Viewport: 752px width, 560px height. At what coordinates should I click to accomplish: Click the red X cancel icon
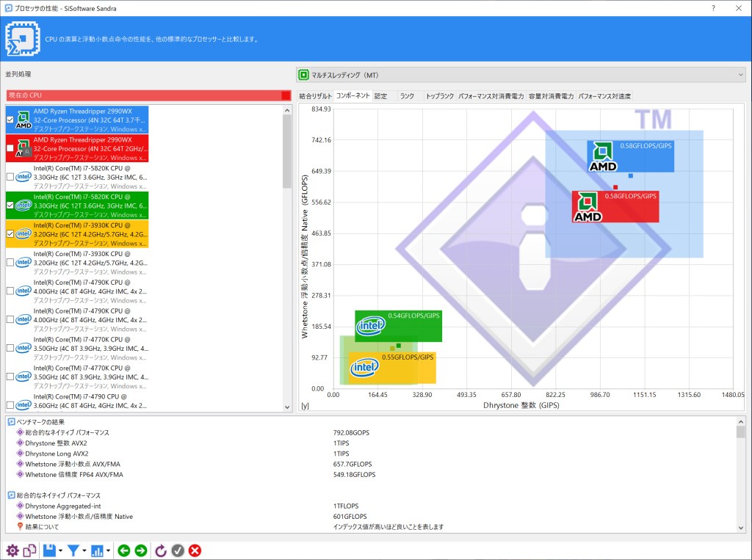pos(195,550)
